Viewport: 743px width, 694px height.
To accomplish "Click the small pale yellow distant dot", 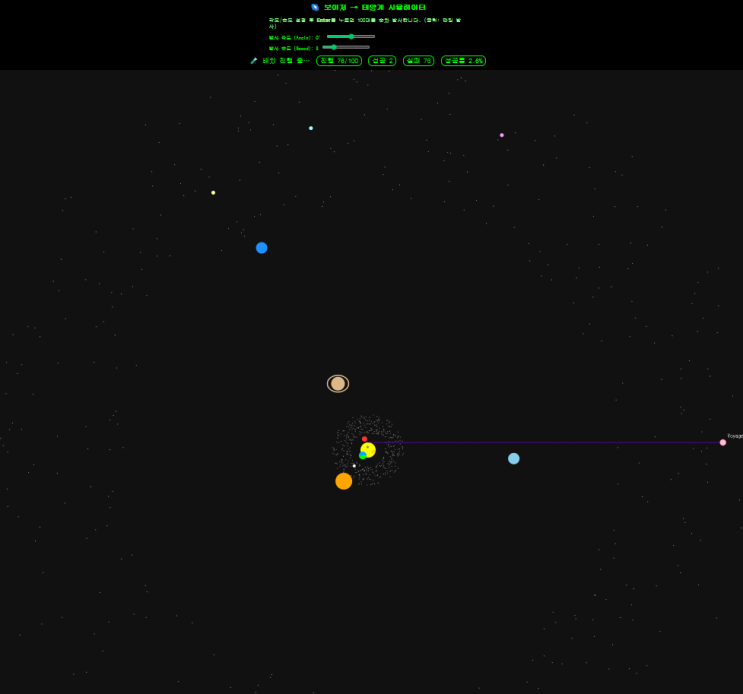I will [x=213, y=193].
